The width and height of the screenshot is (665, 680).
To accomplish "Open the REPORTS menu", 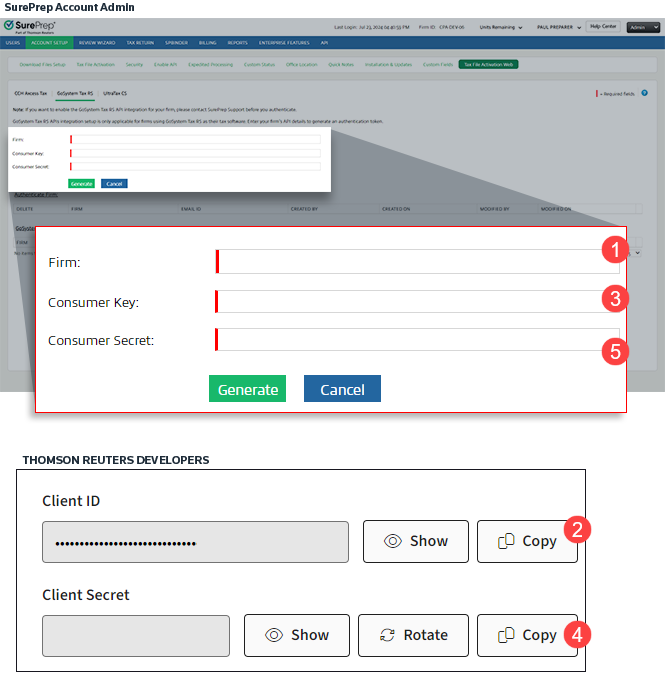I will (237, 43).
